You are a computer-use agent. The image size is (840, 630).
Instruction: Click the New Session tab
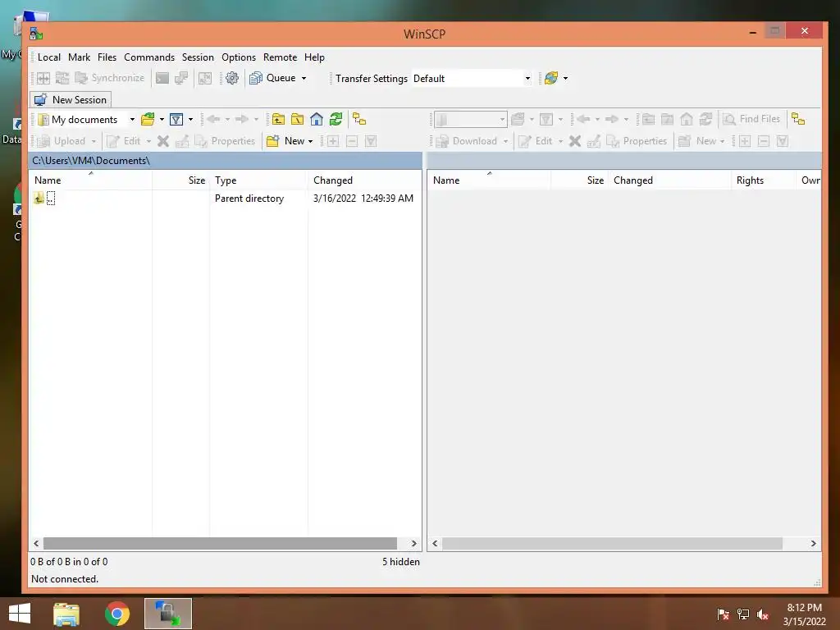[71, 99]
